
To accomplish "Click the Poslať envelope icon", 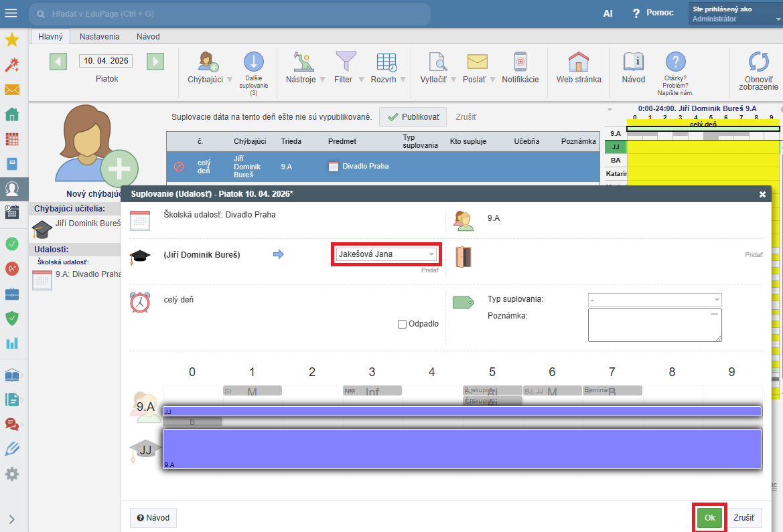I will point(477,62).
